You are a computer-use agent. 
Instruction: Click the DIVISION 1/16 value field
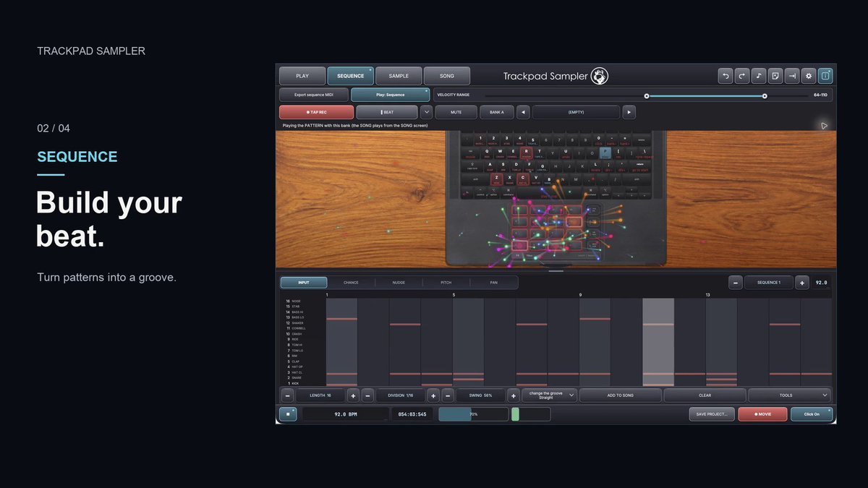point(400,395)
